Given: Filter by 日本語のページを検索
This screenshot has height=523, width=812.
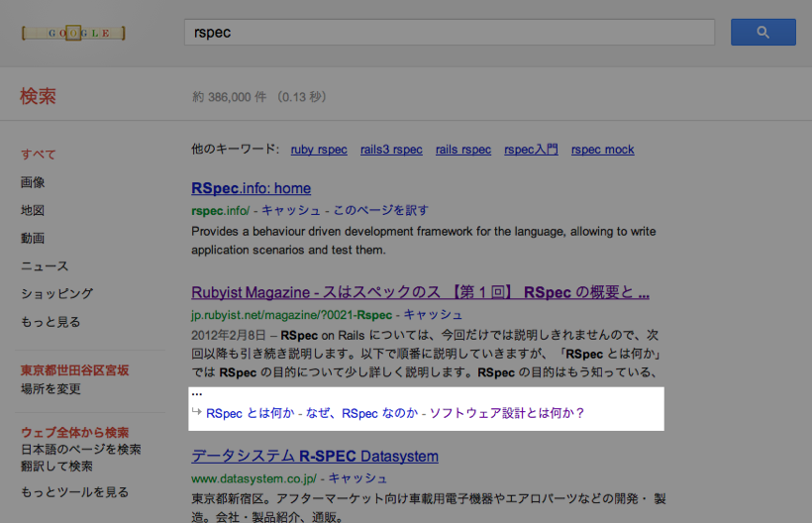Looking at the screenshot, I should tap(80, 450).
